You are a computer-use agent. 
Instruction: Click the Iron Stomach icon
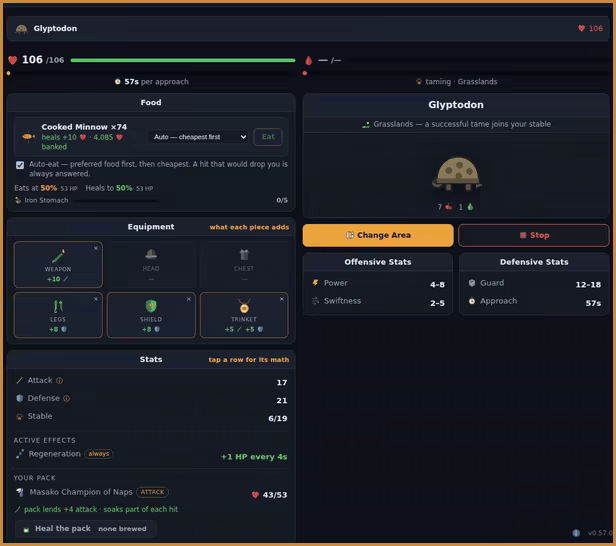(18, 200)
